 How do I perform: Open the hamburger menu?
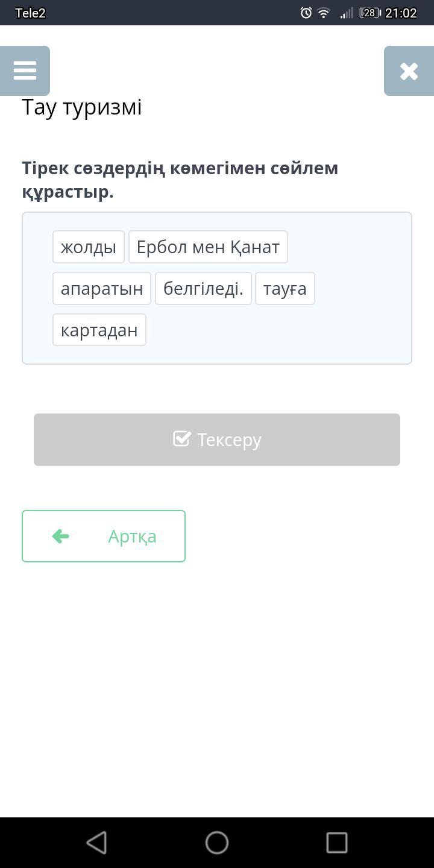click(x=25, y=71)
